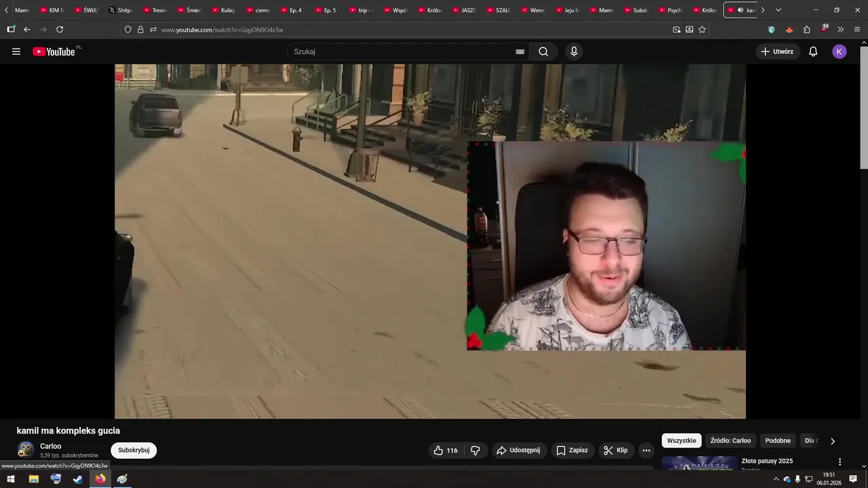
Task: Switch to the Ep. 4 tab
Action: click(x=293, y=10)
